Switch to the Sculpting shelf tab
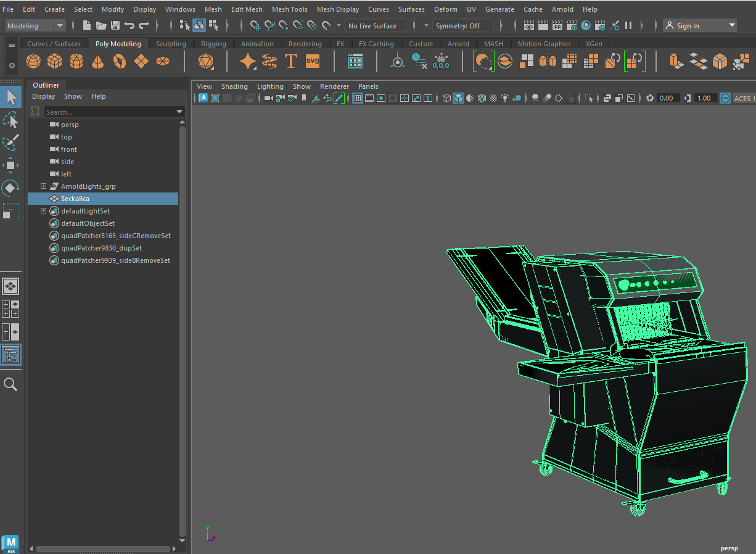 coord(171,44)
